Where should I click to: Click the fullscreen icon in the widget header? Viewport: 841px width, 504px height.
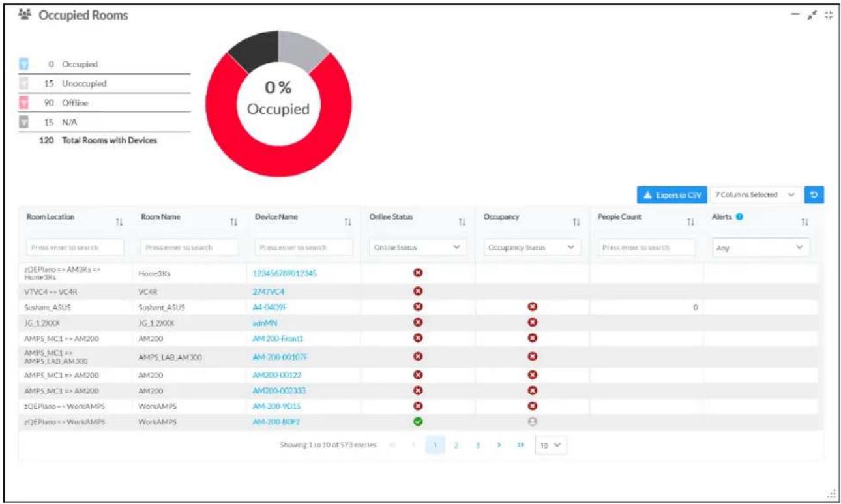[x=829, y=14]
